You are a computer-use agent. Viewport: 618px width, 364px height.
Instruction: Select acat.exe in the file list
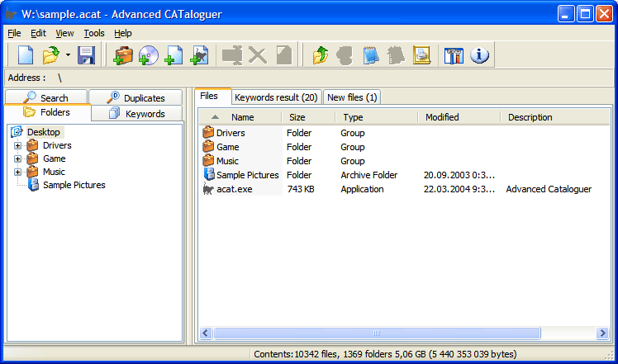[x=234, y=189]
